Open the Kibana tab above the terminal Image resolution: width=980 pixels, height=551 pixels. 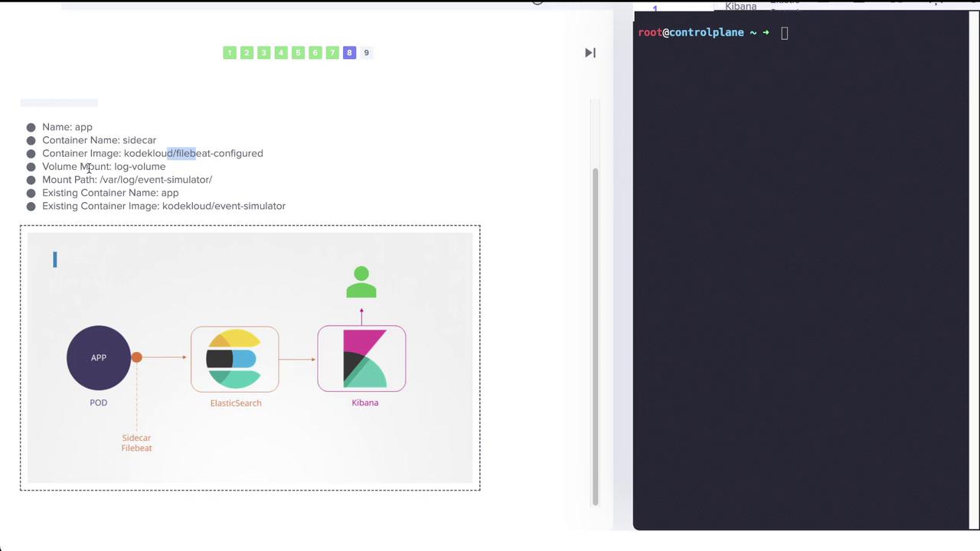[x=740, y=6]
